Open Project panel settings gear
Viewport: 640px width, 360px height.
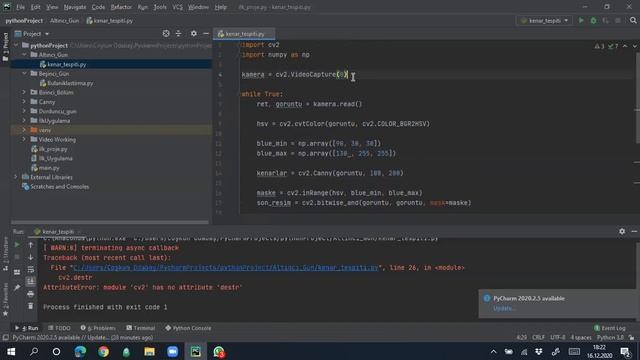[194, 33]
